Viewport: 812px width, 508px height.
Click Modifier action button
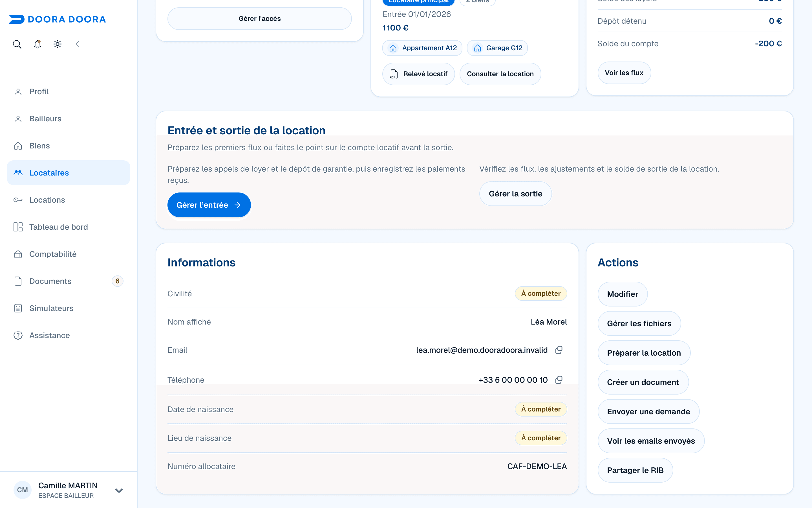coord(623,294)
